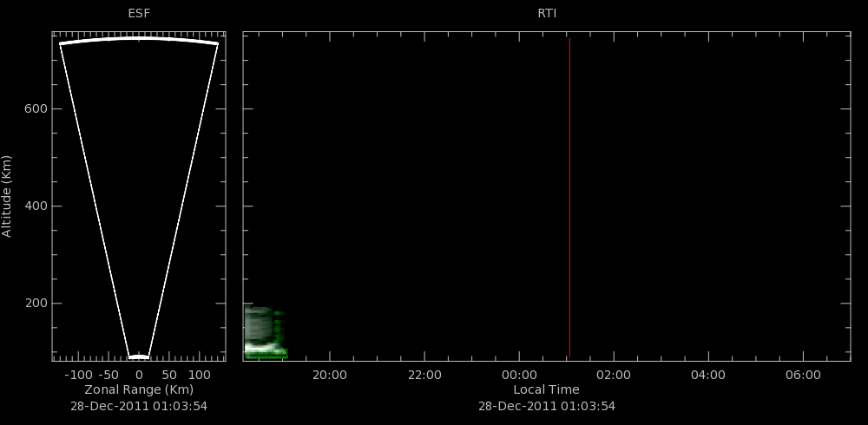Click the 04:00 local time tick label
This screenshot has width=868, height=425.
(x=708, y=376)
